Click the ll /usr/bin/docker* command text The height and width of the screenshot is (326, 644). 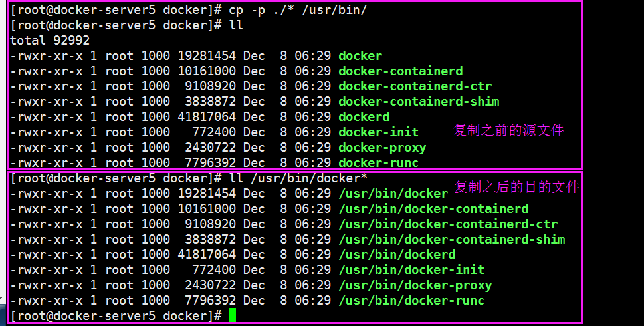click(298, 178)
